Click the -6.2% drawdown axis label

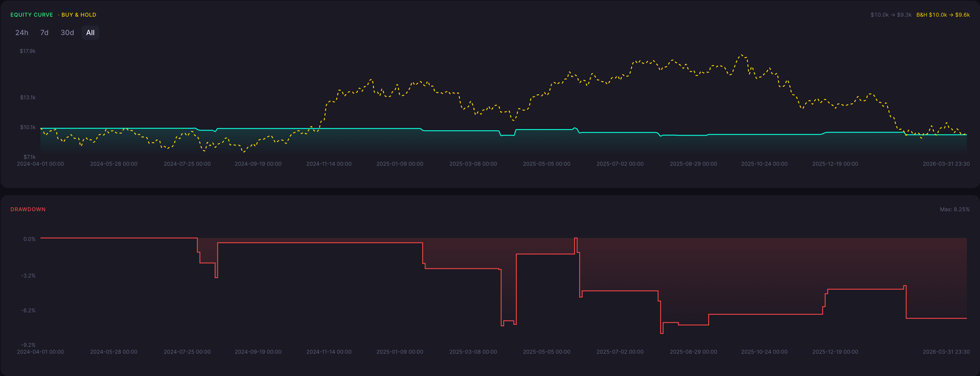pyautogui.click(x=28, y=311)
